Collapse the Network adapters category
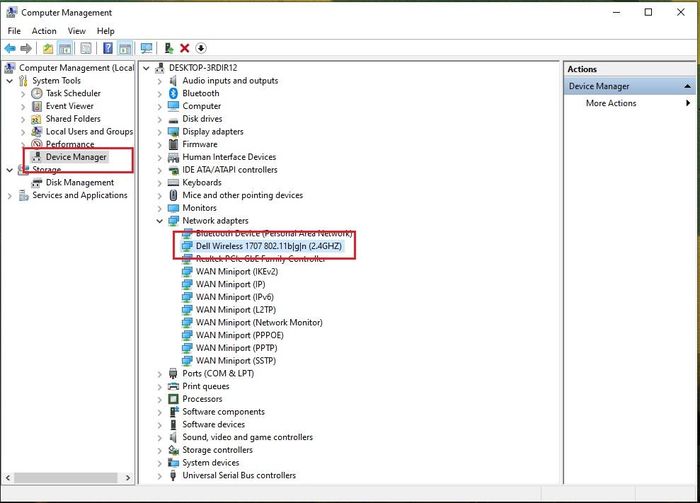700x503 pixels. click(x=159, y=221)
